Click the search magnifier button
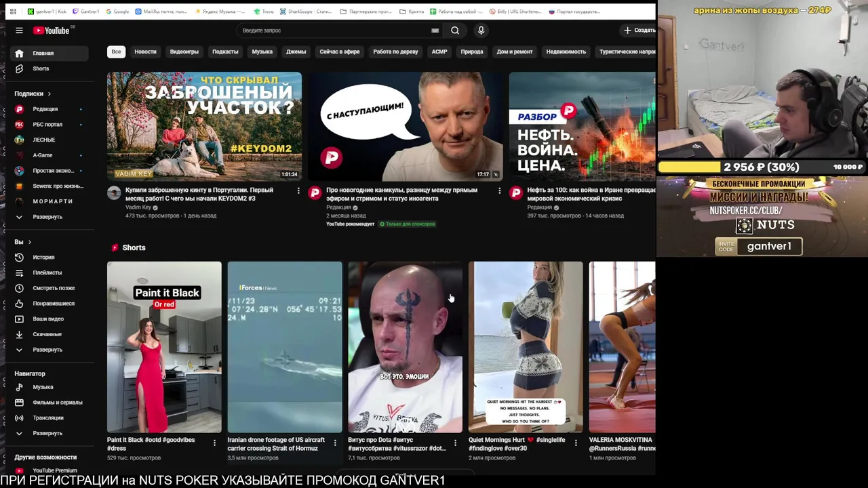Viewport: 868px width, 488px height. click(x=455, y=30)
